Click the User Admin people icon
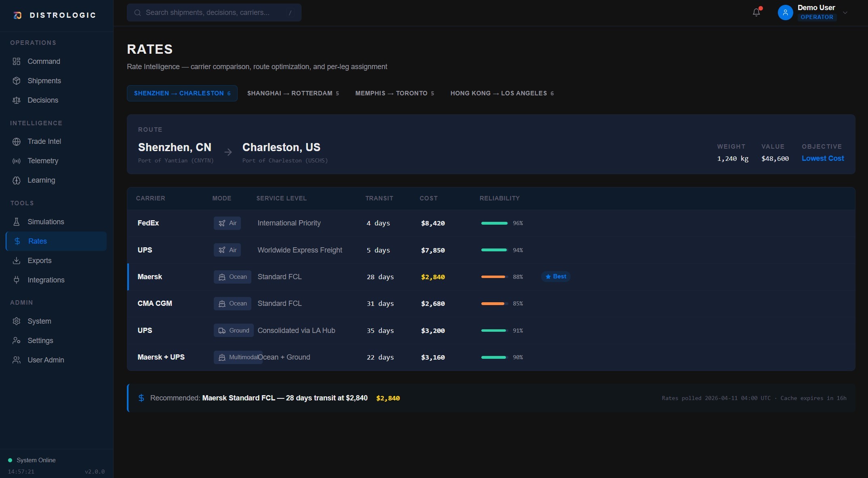 point(17,360)
